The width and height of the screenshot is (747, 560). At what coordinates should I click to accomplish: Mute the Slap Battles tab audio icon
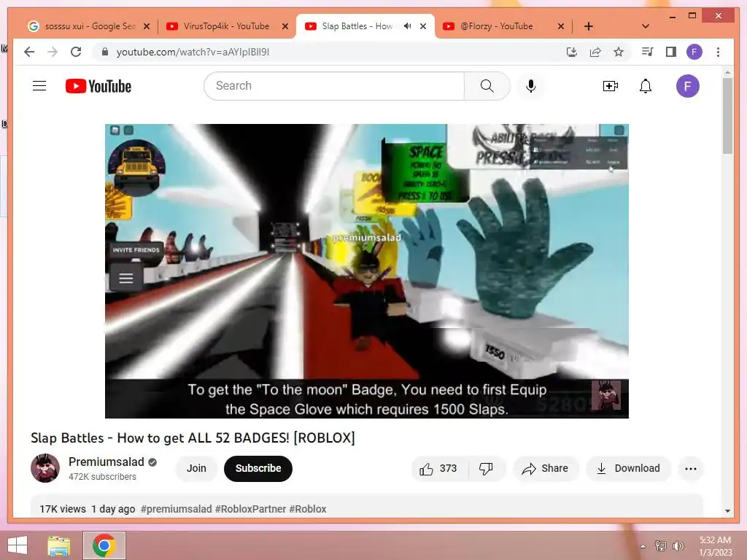click(x=407, y=26)
